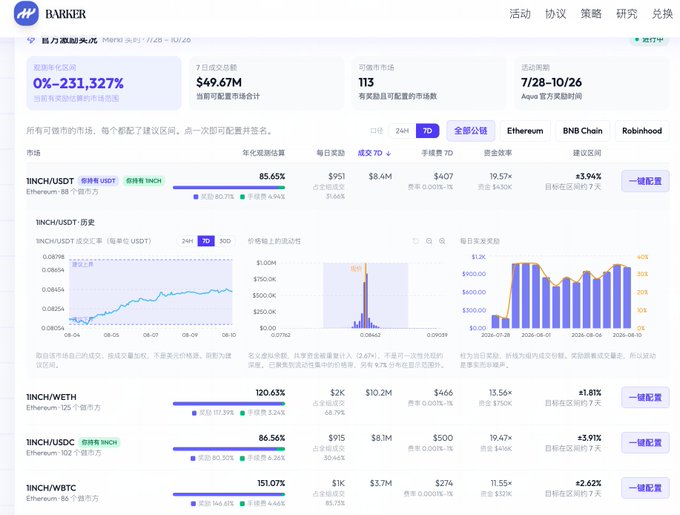Click 一键配置 for 1INCH/USDC

pos(645,443)
